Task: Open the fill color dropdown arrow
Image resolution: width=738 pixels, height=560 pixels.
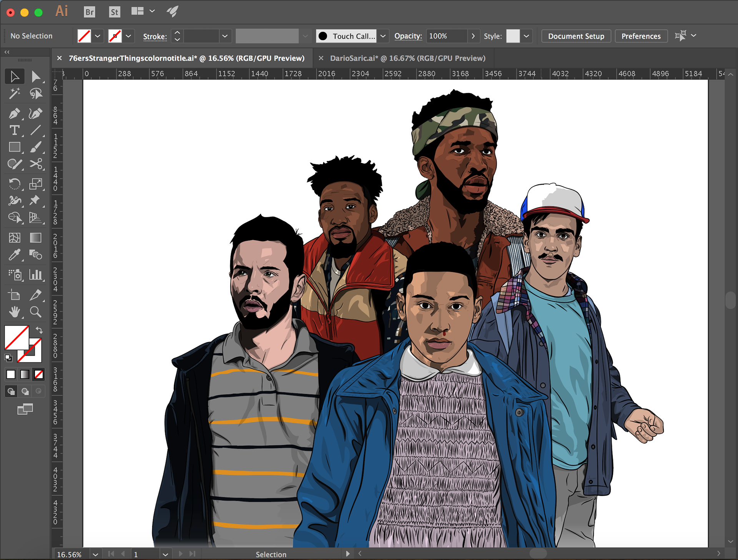Action: pos(98,36)
